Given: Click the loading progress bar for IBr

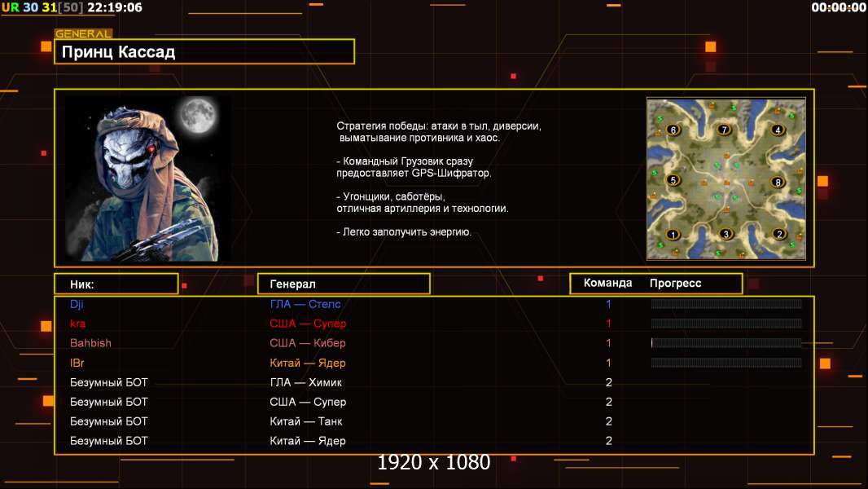Looking at the screenshot, I should pos(726,363).
